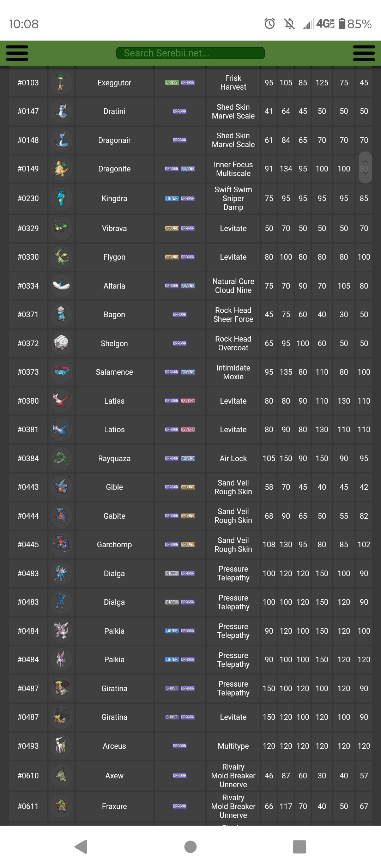Open Android recent apps button

pyautogui.click(x=300, y=846)
